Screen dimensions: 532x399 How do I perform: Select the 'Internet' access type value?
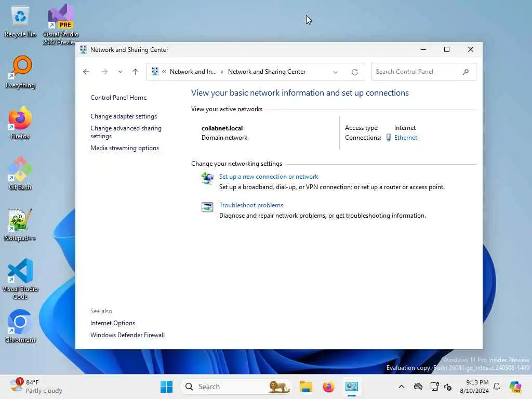coord(405,128)
